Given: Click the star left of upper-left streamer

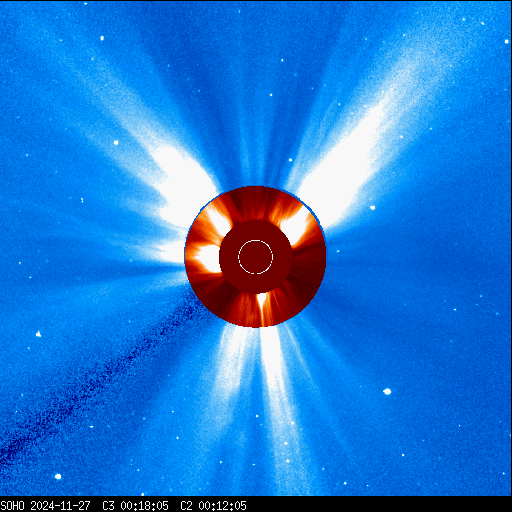Looking at the screenshot, I should 116,143.
